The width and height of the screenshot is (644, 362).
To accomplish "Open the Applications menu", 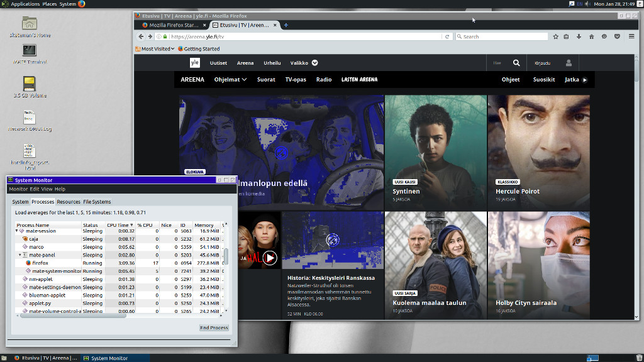I will pos(25,4).
